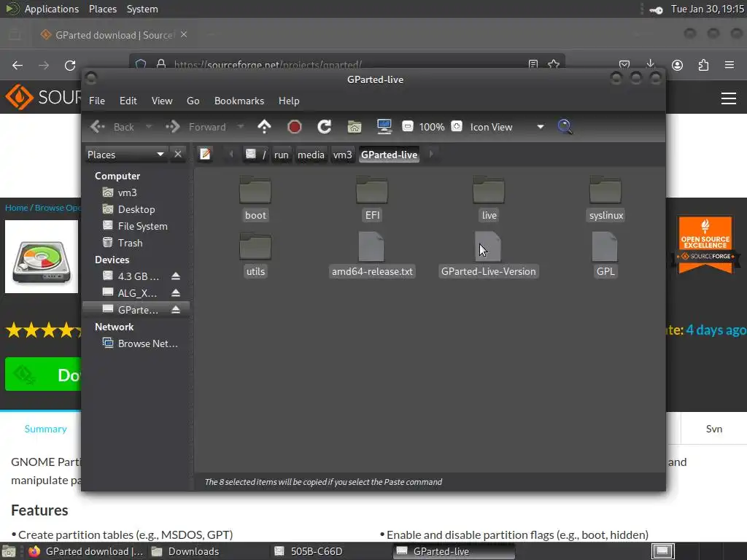This screenshot has width=747, height=560.
Task: Click Firefox reload page button
Action: point(70,65)
